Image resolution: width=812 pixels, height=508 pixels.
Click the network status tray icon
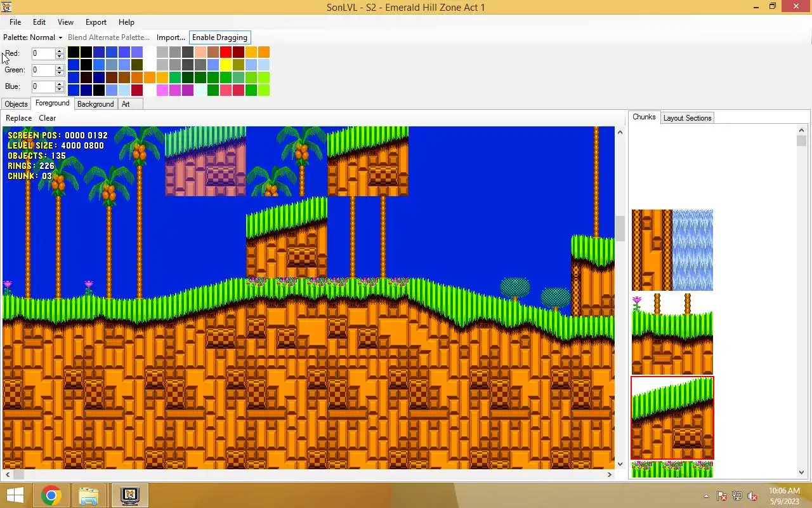click(737, 496)
